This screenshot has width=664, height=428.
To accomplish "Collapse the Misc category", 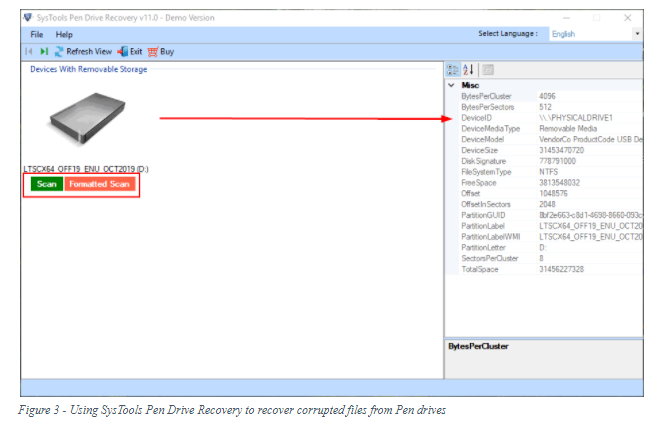I will 451,85.
